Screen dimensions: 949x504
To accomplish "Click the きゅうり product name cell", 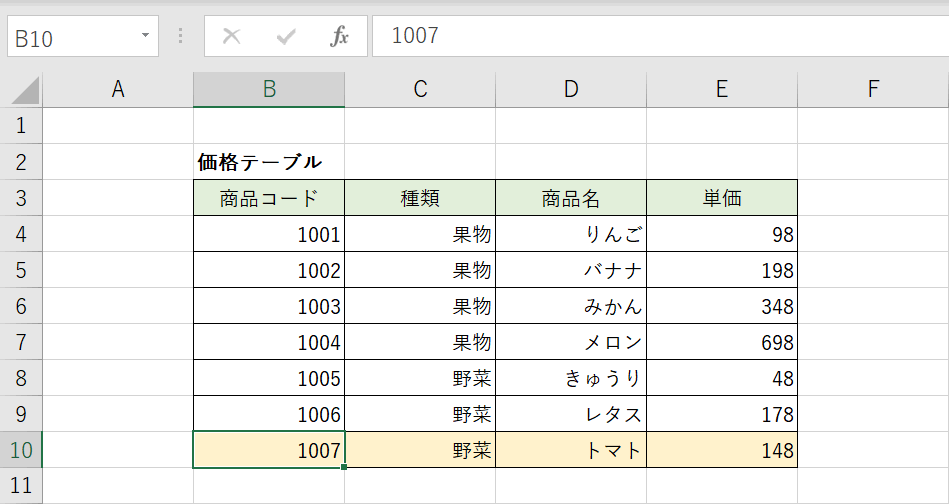I will [x=571, y=378].
